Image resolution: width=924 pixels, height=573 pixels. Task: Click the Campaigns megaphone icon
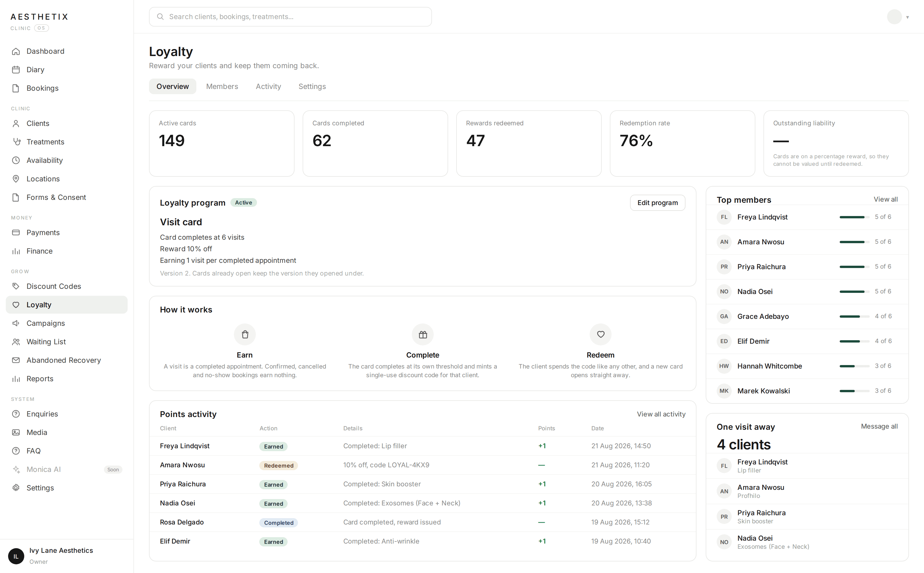pos(16,323)
